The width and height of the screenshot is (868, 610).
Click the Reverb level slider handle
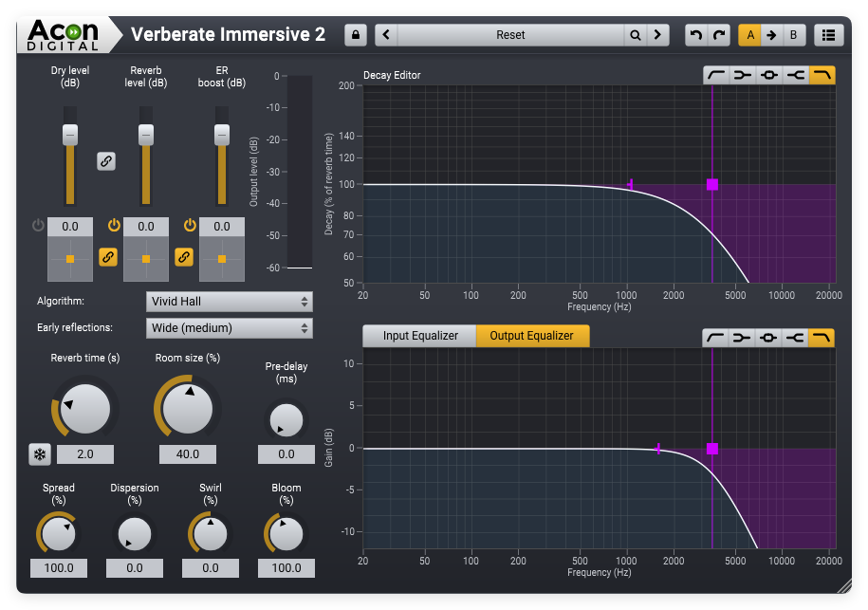145,135
